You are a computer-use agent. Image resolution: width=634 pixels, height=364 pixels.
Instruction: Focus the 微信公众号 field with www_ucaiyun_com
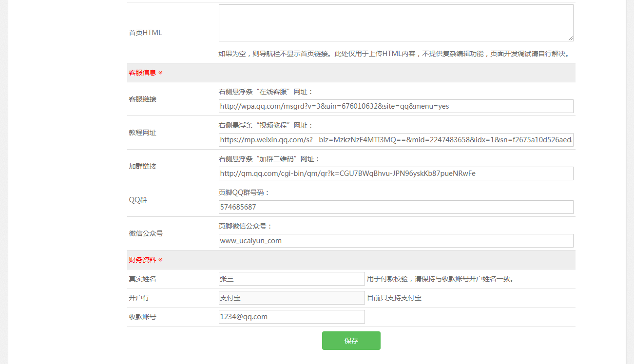395,241
